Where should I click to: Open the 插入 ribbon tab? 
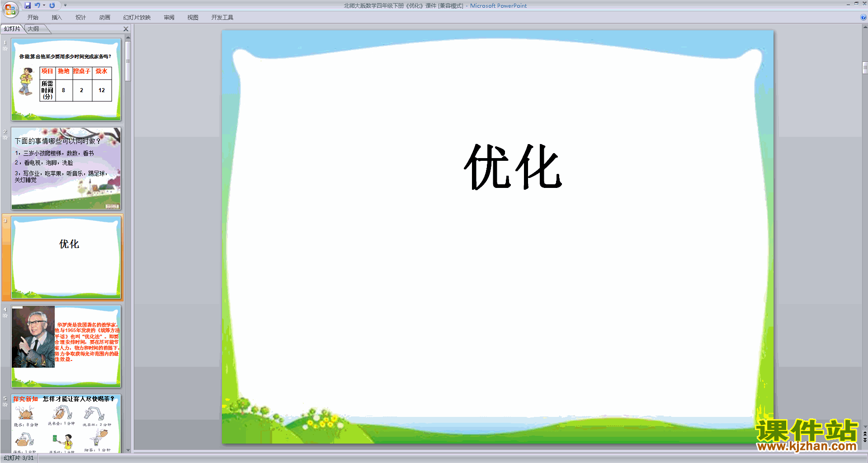point(57,18)
